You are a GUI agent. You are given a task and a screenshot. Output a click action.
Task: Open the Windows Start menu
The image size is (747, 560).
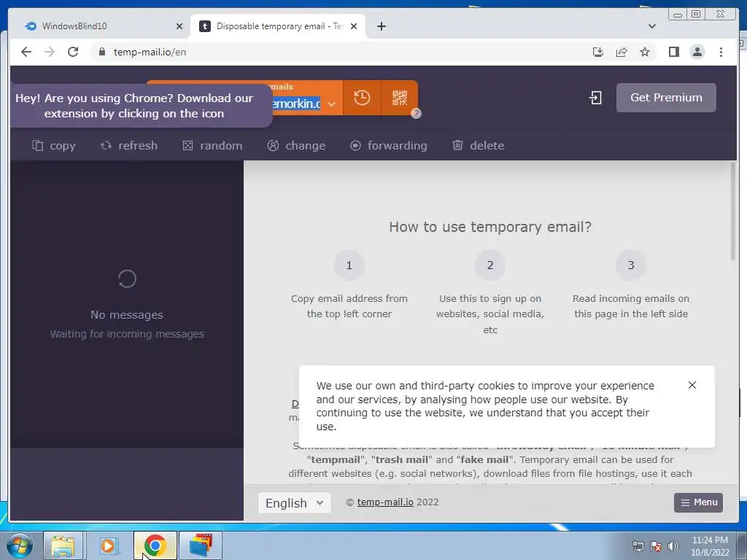[20, 545]
